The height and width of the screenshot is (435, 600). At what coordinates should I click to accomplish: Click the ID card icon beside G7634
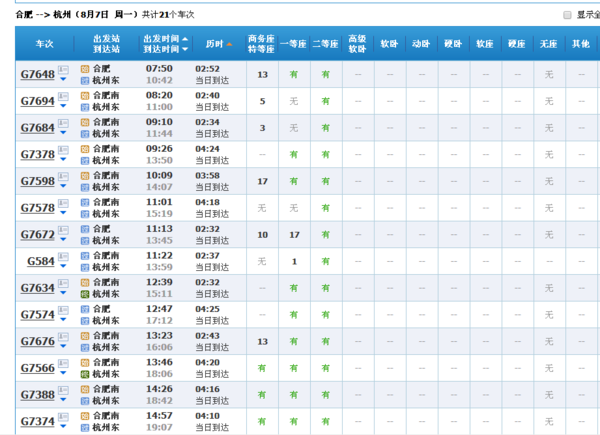click(63, 283)
